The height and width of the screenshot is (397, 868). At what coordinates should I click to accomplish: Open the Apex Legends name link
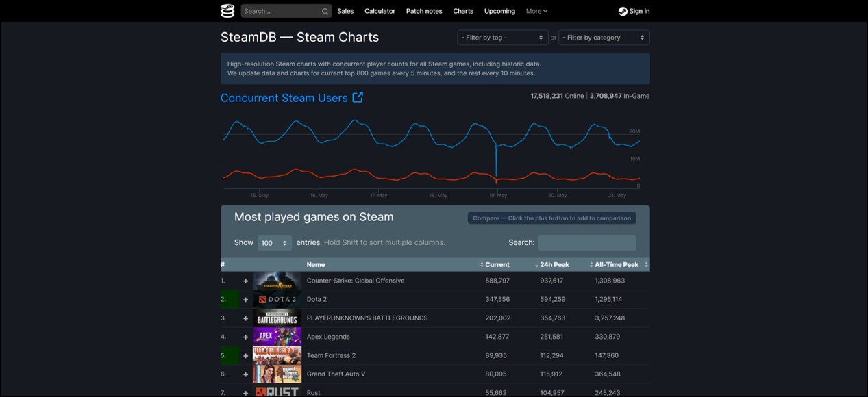click(328, 337)
